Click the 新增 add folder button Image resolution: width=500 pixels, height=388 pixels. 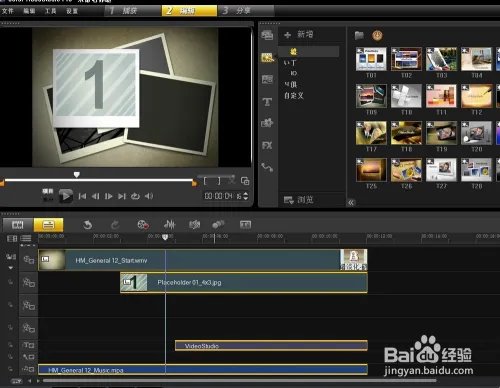[299, 34]
